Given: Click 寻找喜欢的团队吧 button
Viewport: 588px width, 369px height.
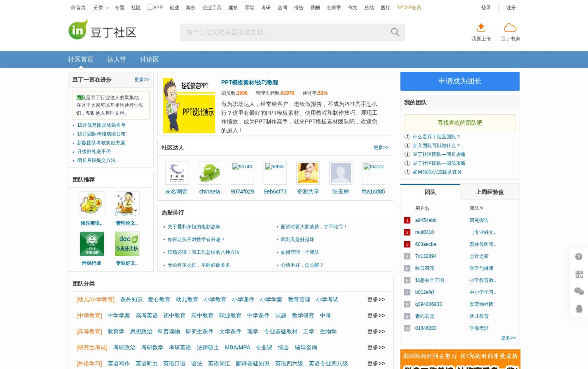Looking at the screenshot, I should pos(460,123).
